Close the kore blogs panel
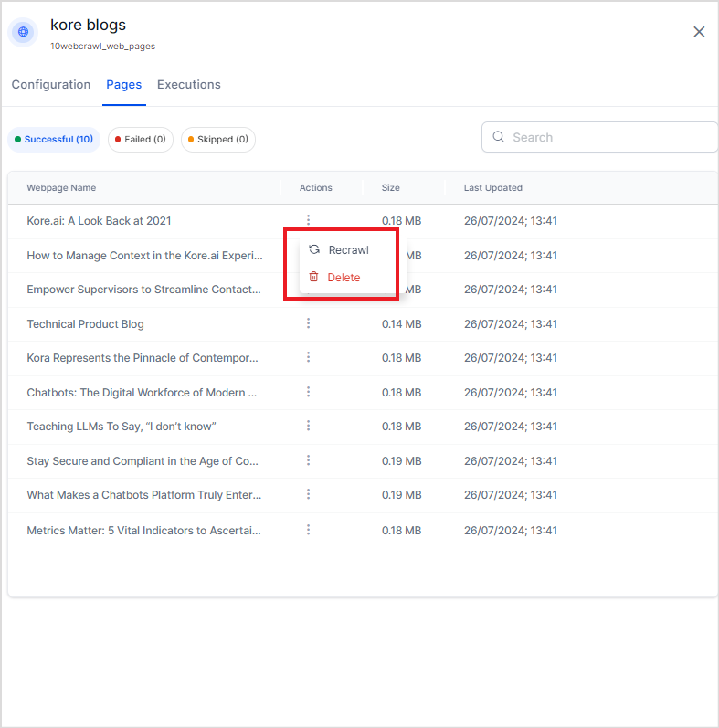 tap(699, 32)
